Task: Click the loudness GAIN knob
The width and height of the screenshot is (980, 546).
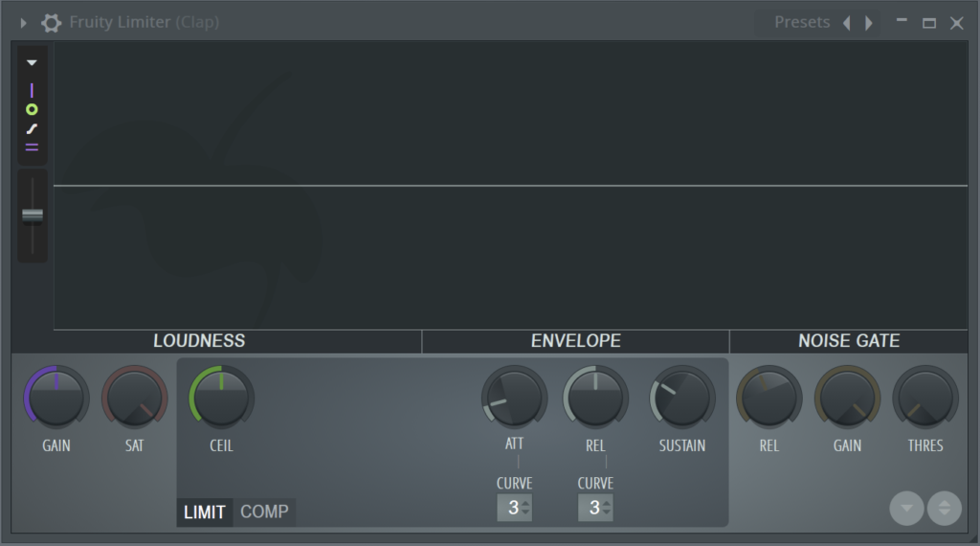Action: pos(56,398)
